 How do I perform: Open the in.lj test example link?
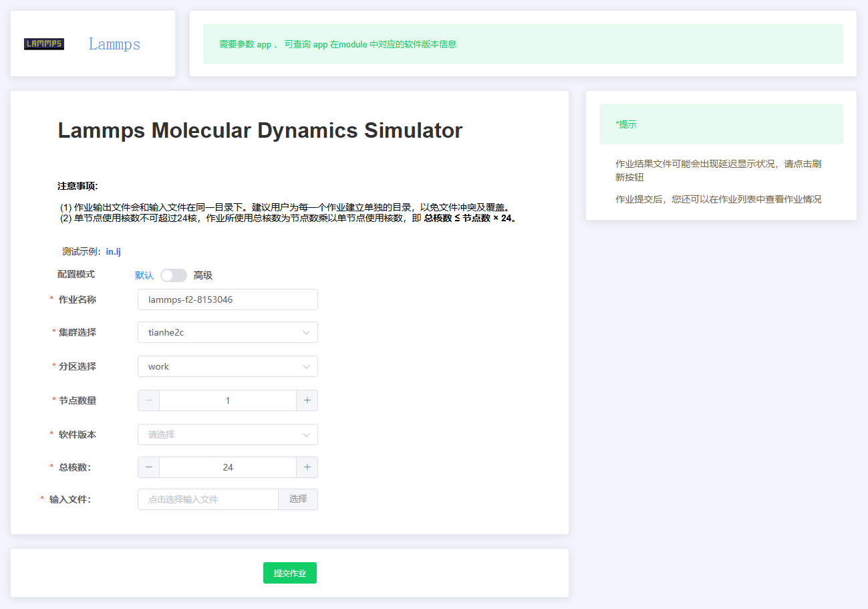tap(113, 252)
